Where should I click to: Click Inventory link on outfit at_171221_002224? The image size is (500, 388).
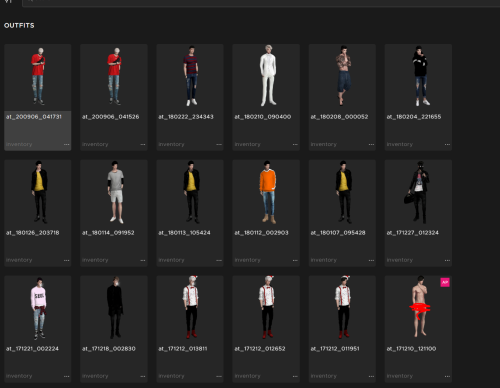tap(19, 376)
